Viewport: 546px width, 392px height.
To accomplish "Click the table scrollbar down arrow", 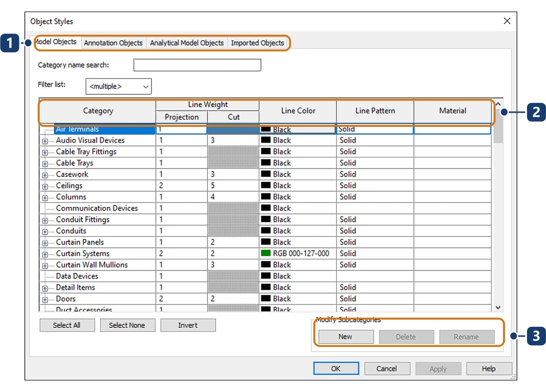I will point(498,308).
